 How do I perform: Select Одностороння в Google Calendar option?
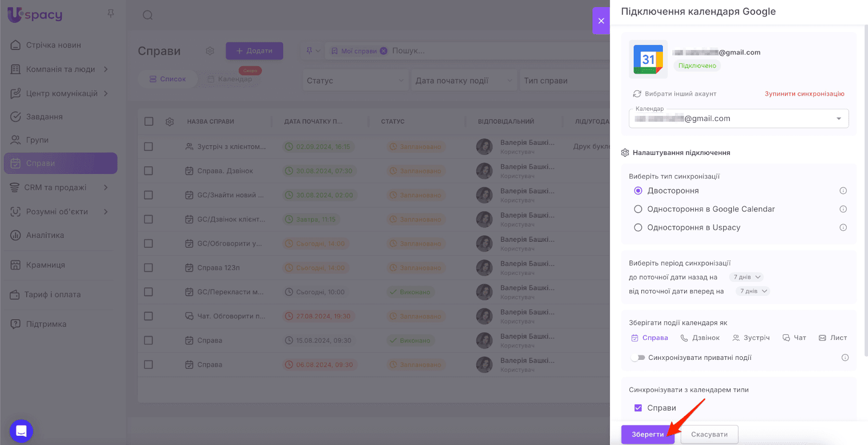tap(638, 209)
